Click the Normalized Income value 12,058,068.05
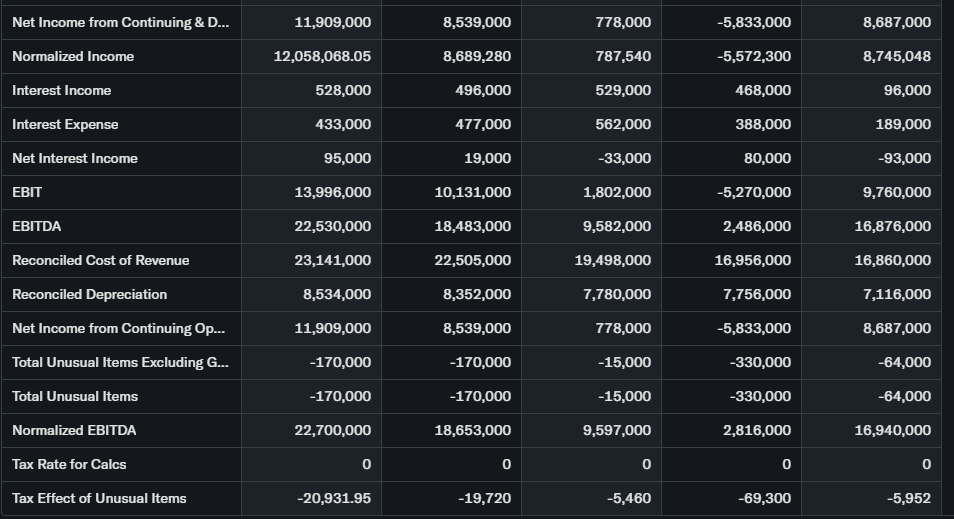954x519 pixels. click(x=322, y=56)
